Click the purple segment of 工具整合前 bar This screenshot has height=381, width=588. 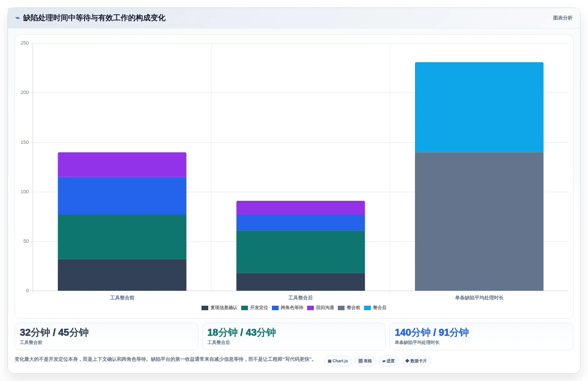point(122,165)
